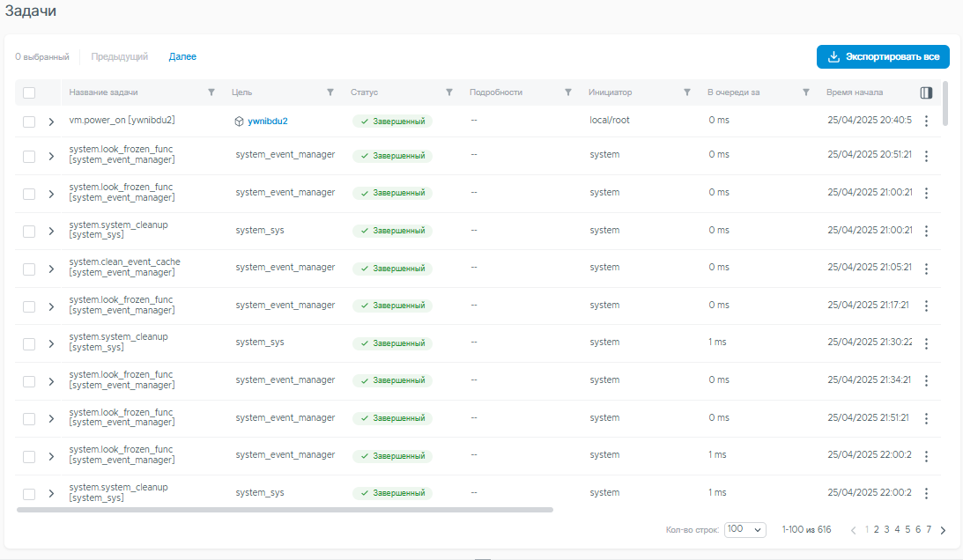Expand row of task started 21:34:21
The width and height of the screenshot is (963, 560).
(52, 381)
